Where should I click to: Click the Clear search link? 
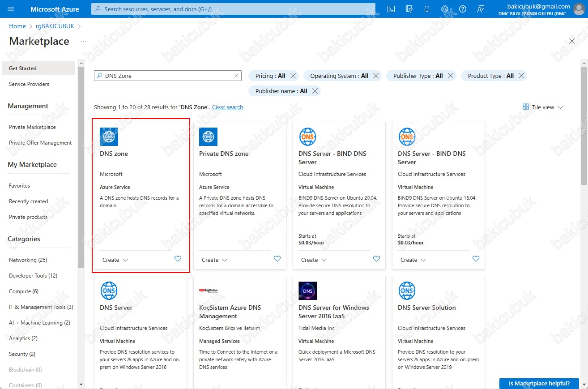coord(227,107)
